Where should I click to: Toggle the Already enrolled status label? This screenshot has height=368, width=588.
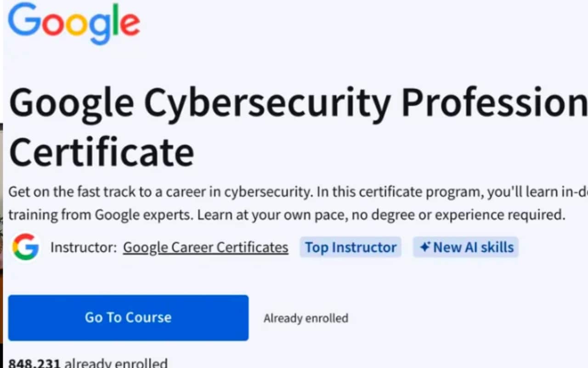(x=306, y=318)
